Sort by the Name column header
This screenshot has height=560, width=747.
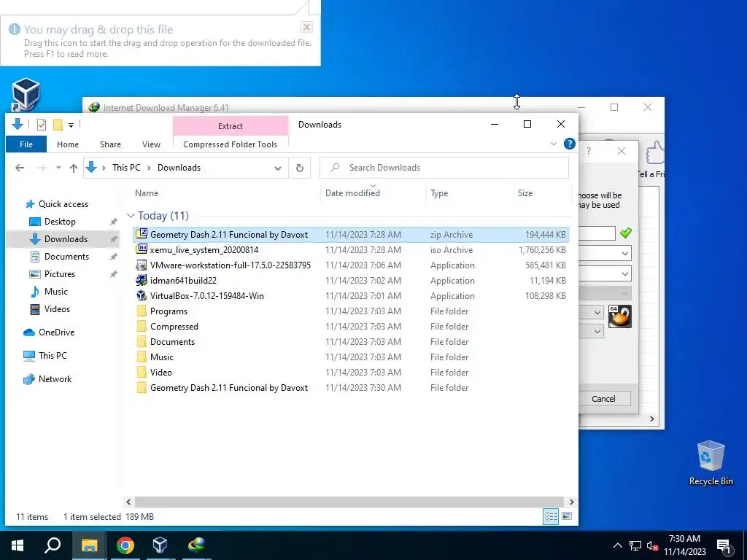coord(227,192)
